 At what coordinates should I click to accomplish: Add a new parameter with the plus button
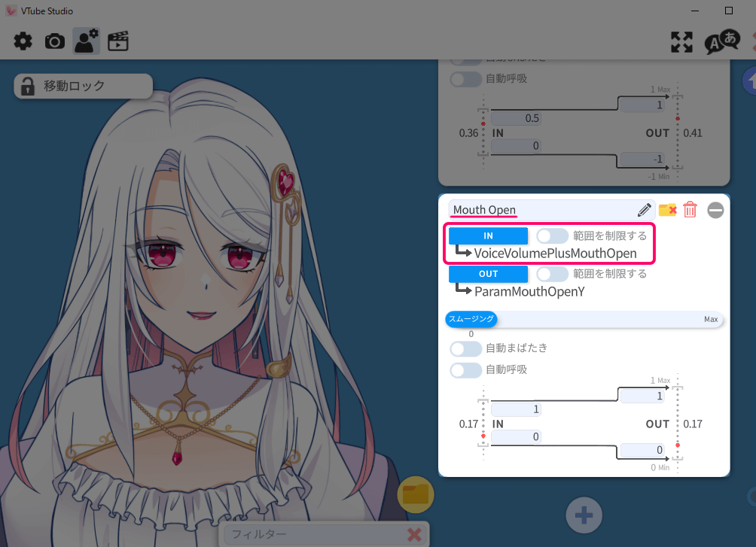(x=584, y=515)
